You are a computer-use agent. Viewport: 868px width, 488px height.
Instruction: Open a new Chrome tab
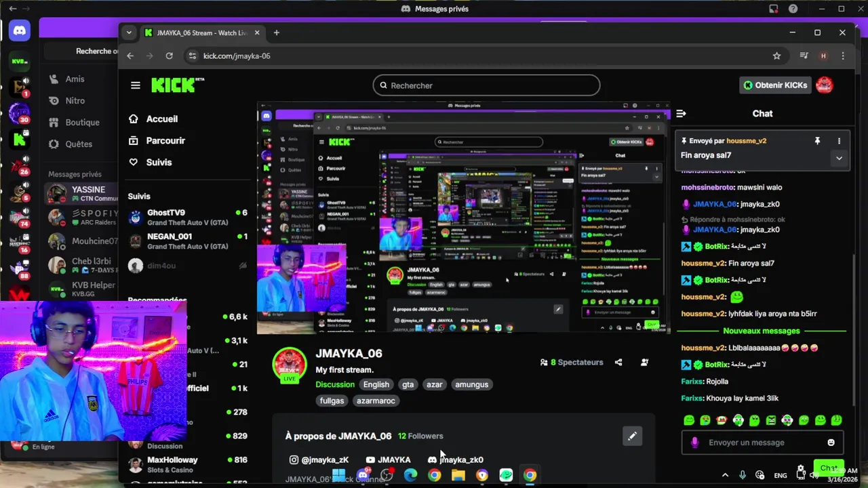(x=276, y=33)
